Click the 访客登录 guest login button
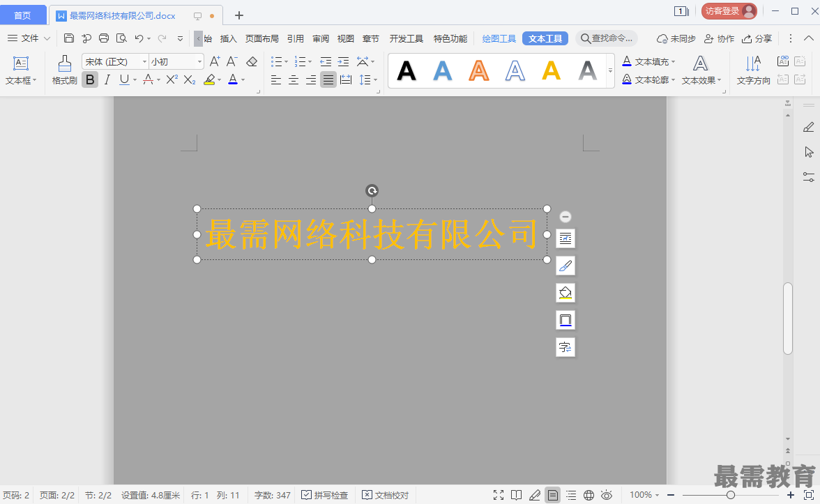 click(729, 11)
